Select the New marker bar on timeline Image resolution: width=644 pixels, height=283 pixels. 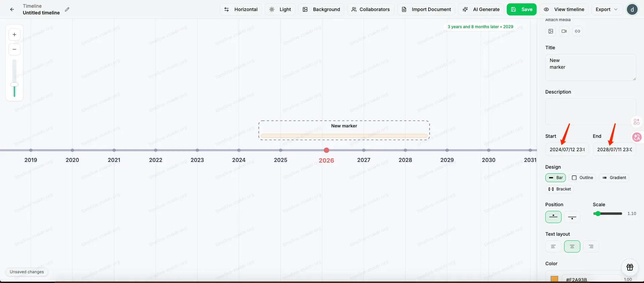[344, 136]
